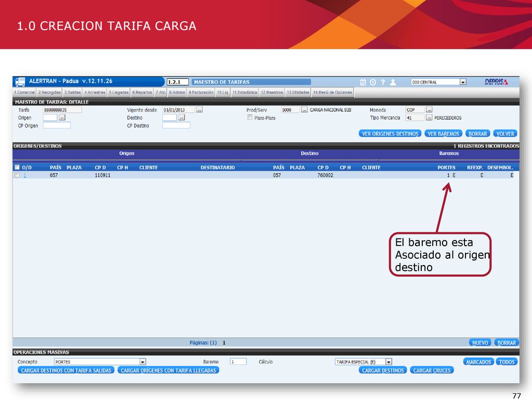
Task: Open Moneda lookup ellipsis button
Action: click(x=429, y=110)
